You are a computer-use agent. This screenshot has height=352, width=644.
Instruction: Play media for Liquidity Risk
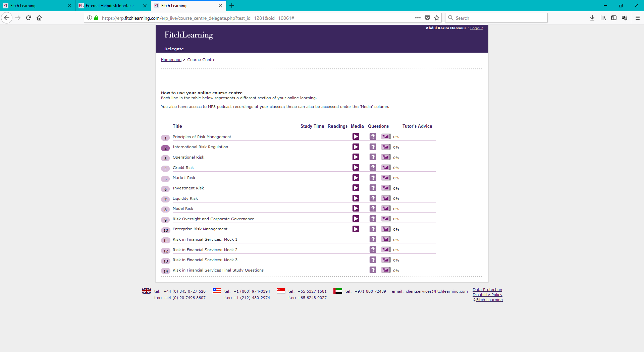coord(356,198)
